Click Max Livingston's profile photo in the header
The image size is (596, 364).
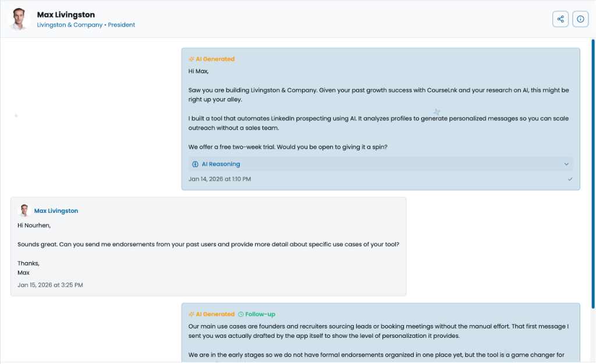tap(19, 19)
